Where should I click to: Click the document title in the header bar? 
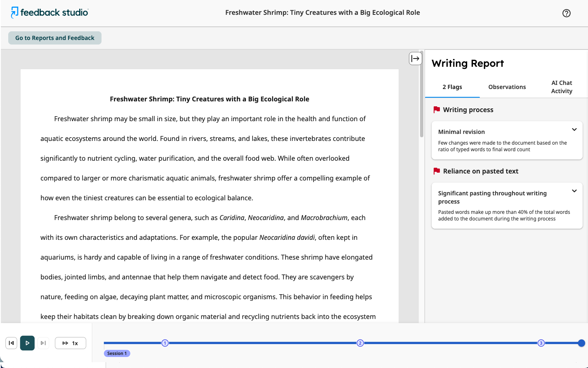323,13
